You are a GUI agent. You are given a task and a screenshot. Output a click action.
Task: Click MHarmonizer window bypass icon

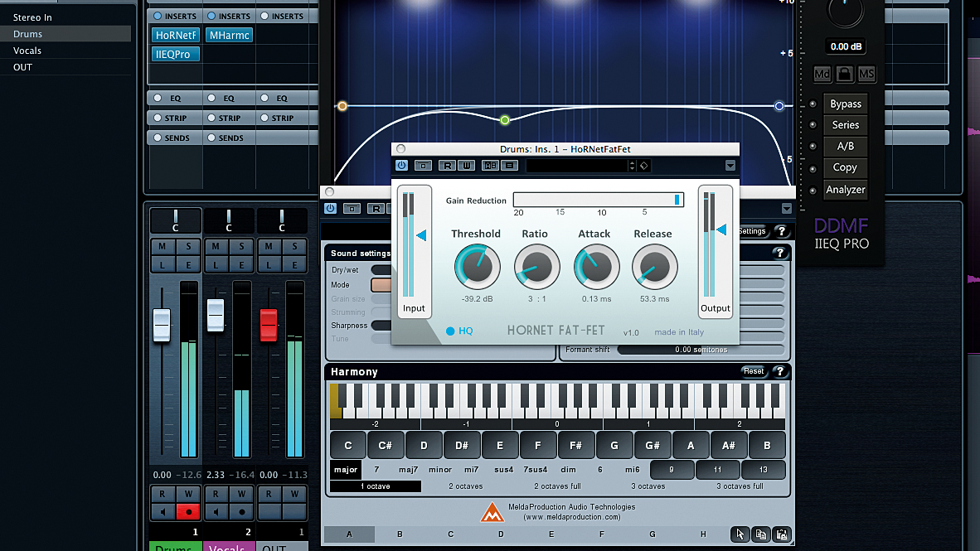pyautogui.click(x=352, y=209)
